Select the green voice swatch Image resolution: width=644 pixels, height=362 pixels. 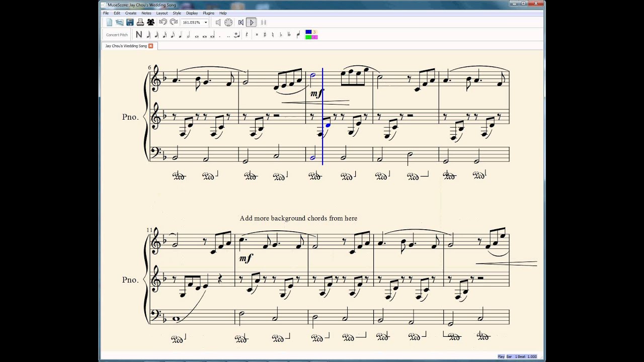tap(308, 37)
